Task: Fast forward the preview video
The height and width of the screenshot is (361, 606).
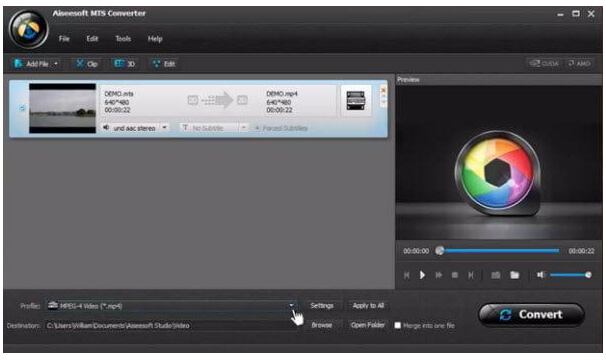Action: [439, 275]
